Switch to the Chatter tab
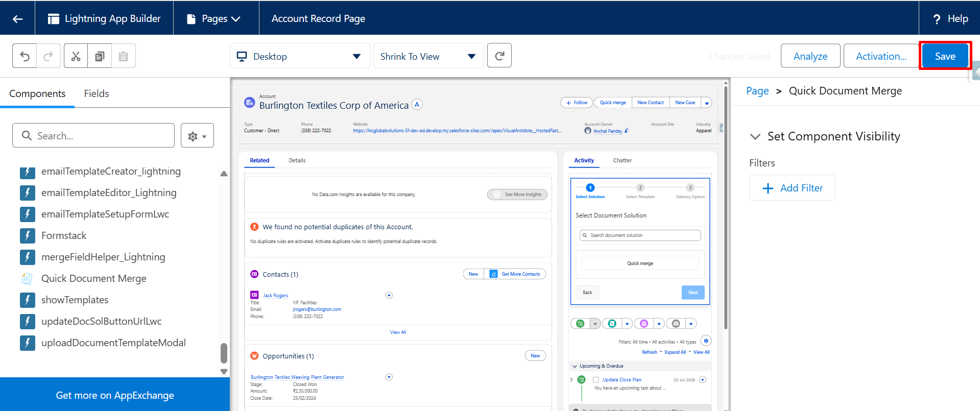The image size is (980, 411). coord(623,160)
